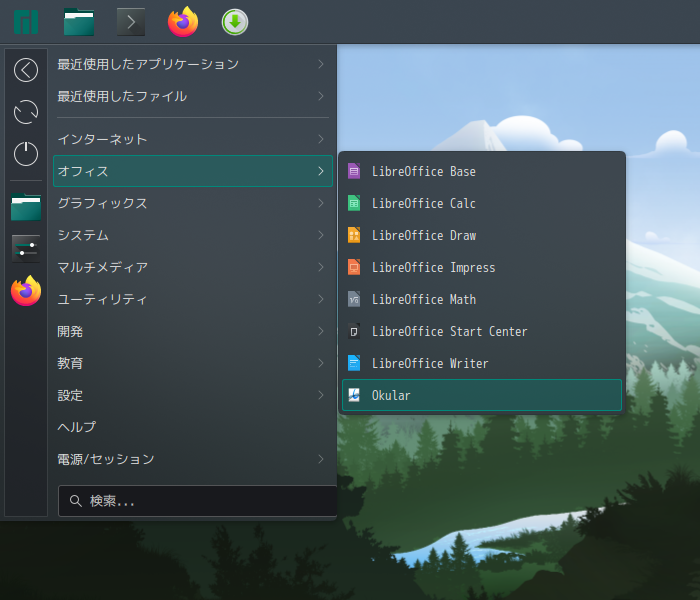The width and height of the screenshot is (700, 600).
Task: Select the 教育 category
Action: (x=193, y=363)
